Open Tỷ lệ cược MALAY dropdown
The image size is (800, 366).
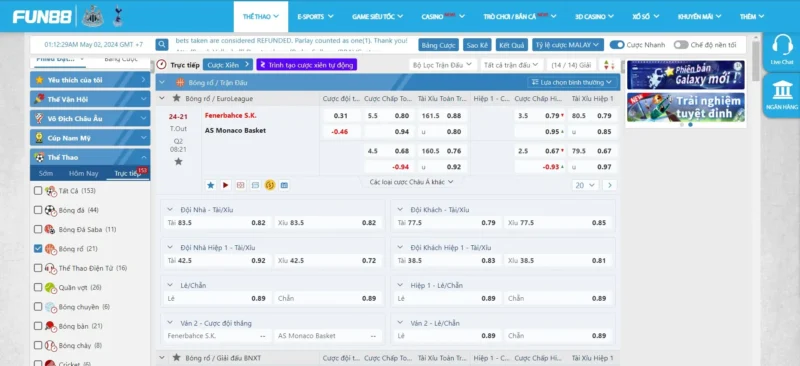pyautogui.click(x=568, y=45)
